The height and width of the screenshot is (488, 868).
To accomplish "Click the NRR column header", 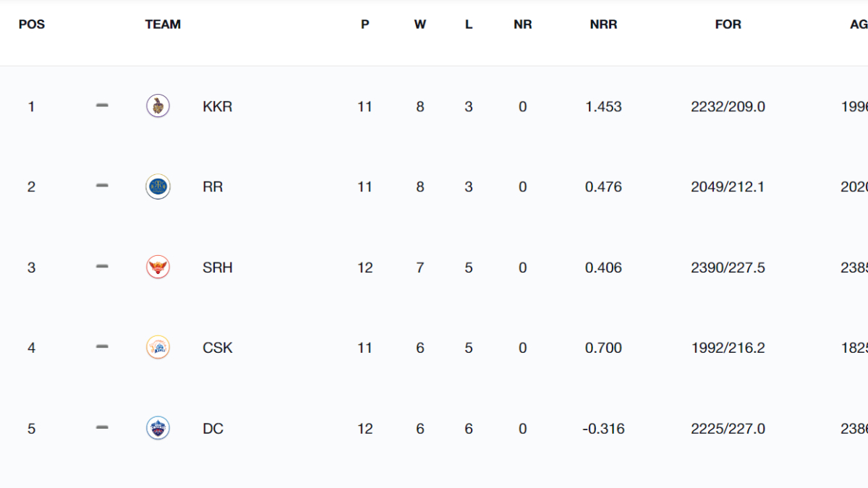I will (603, 25).
